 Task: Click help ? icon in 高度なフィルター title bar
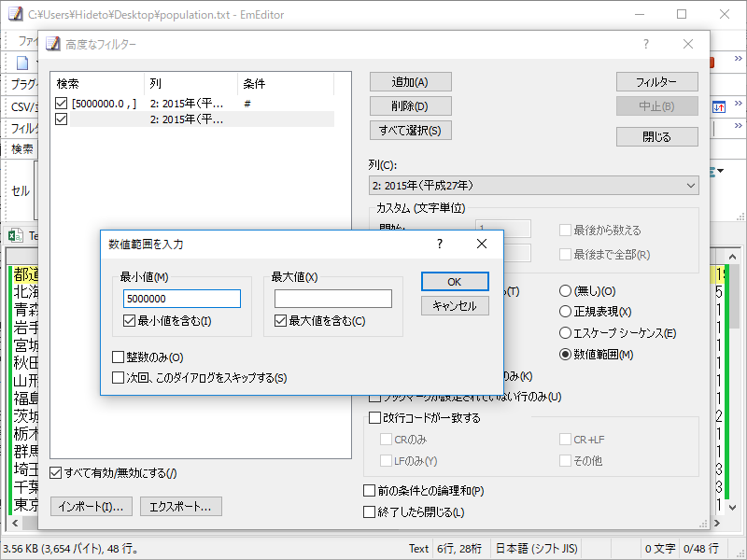pos(645,44)
